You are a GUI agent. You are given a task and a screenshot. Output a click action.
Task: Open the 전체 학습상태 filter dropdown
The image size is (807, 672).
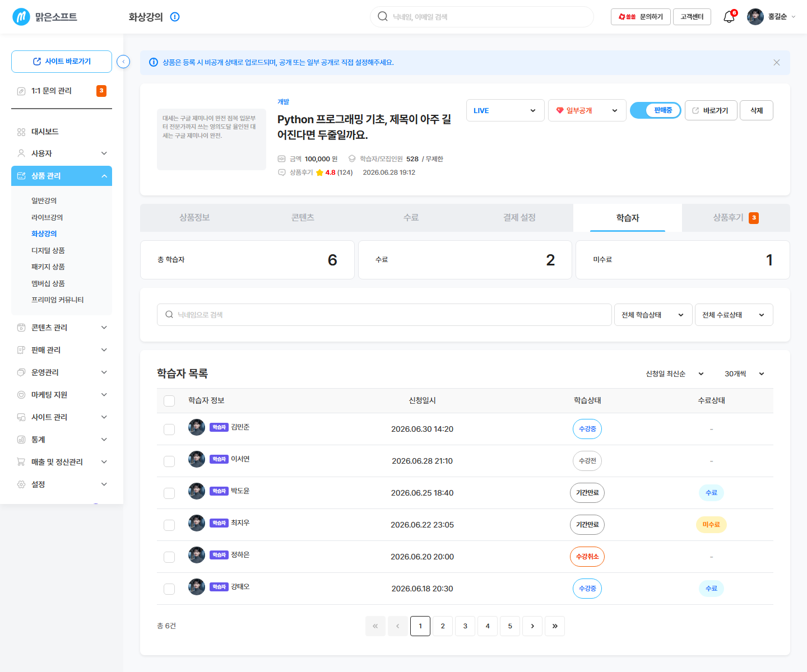click(653, 315)
